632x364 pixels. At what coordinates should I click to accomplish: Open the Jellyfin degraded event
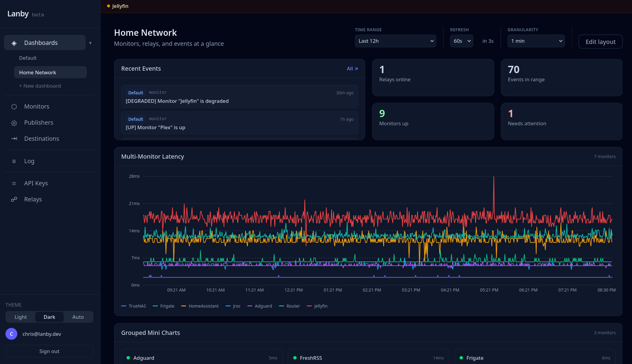pyautogui.click(x=240, y=96)
